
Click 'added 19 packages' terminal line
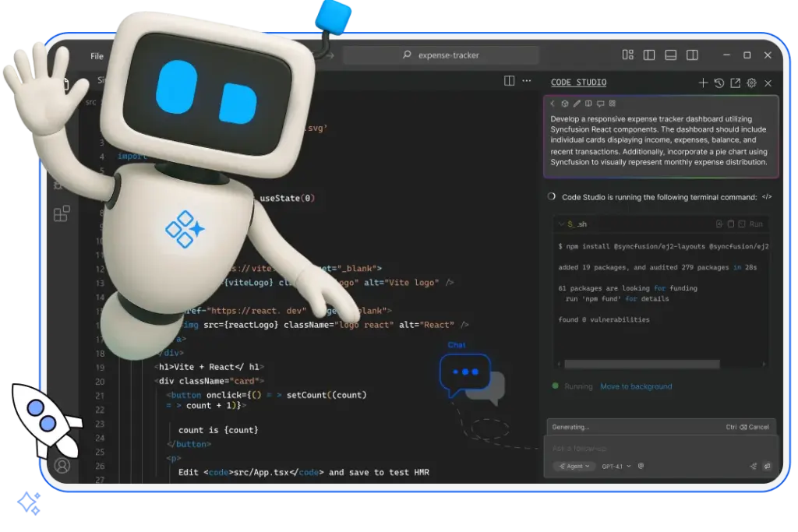click(x=658, y=267)
